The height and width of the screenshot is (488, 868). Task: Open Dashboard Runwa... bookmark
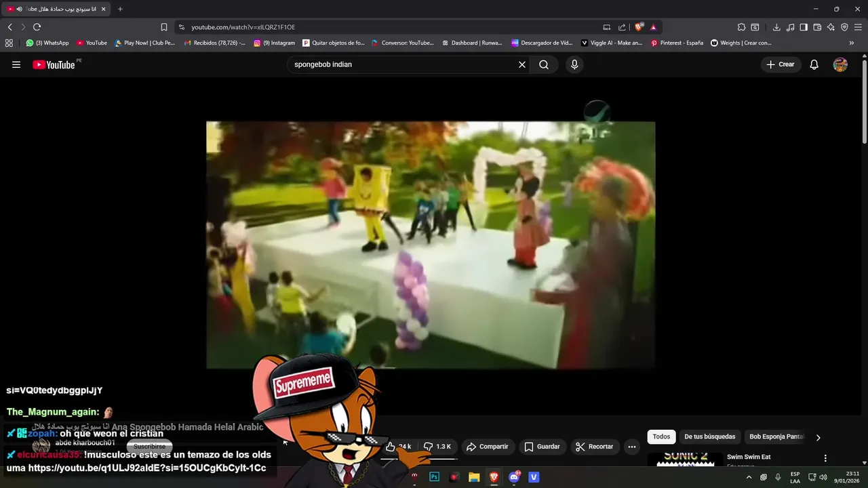click(472, 43)
